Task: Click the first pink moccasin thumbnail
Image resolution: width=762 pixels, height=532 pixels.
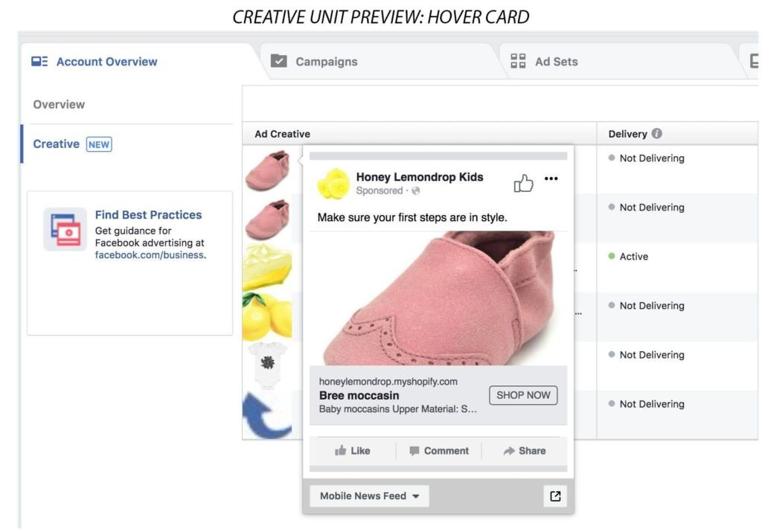Action: pos(268,170)
